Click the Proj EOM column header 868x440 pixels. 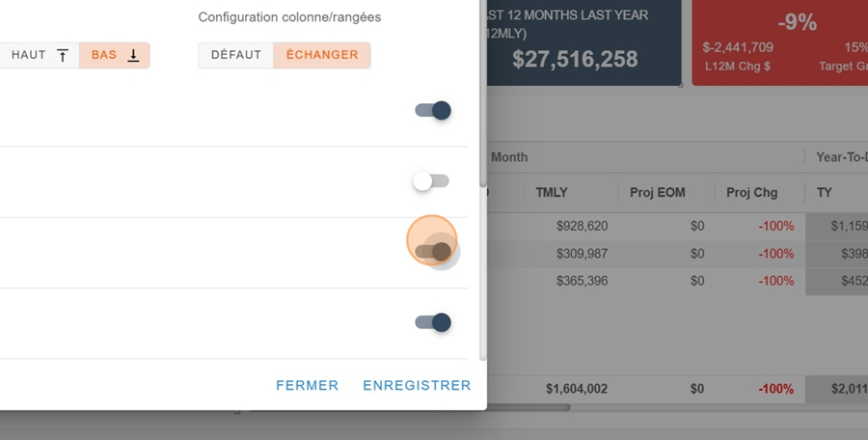(x=658, y=192)
